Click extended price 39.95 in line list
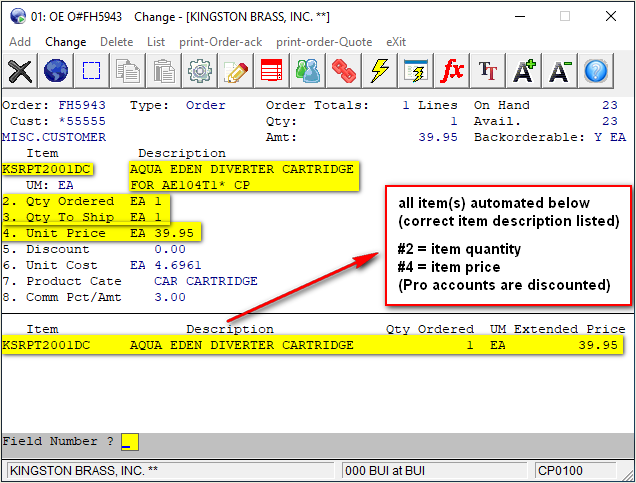The image size is (636, 483). [598, 345]
